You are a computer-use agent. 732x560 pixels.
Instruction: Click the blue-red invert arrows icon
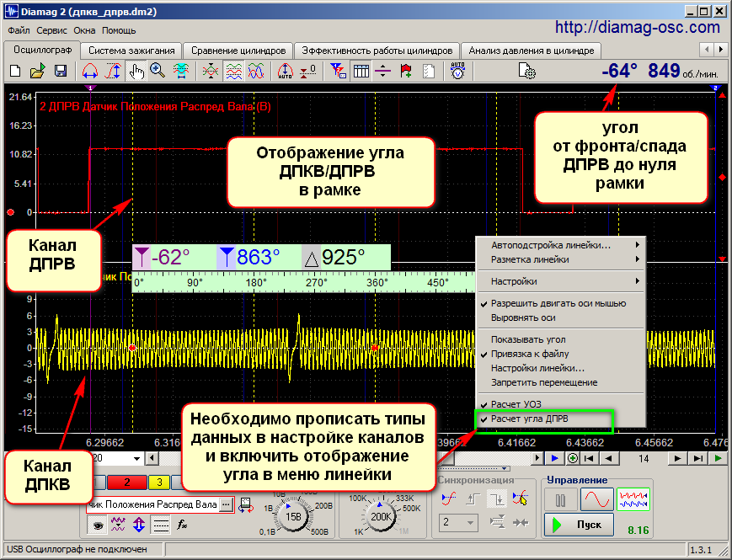click(139, 525)
